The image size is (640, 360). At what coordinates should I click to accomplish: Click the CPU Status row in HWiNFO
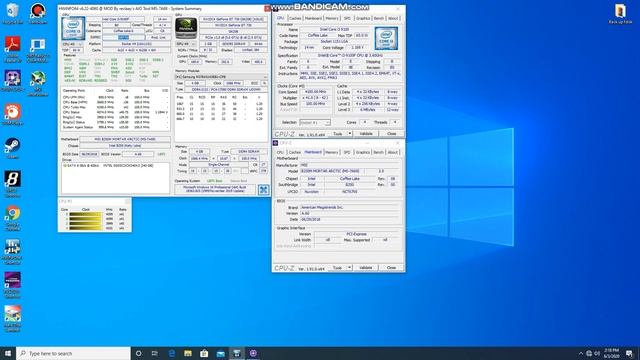click(115, 112)
